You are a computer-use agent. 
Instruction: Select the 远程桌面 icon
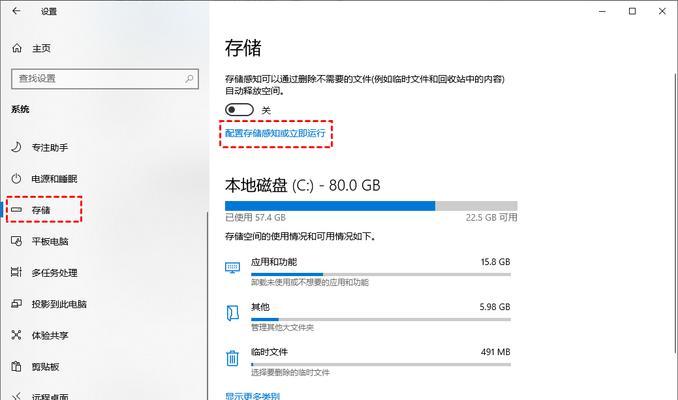coord(16,396)
